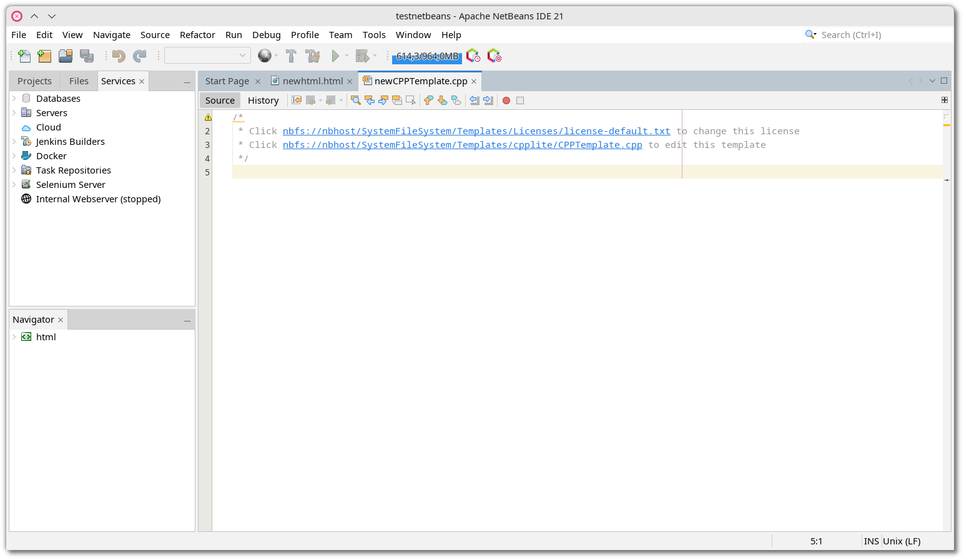Expand the Jenkins Builders node

tap(14, 142)
